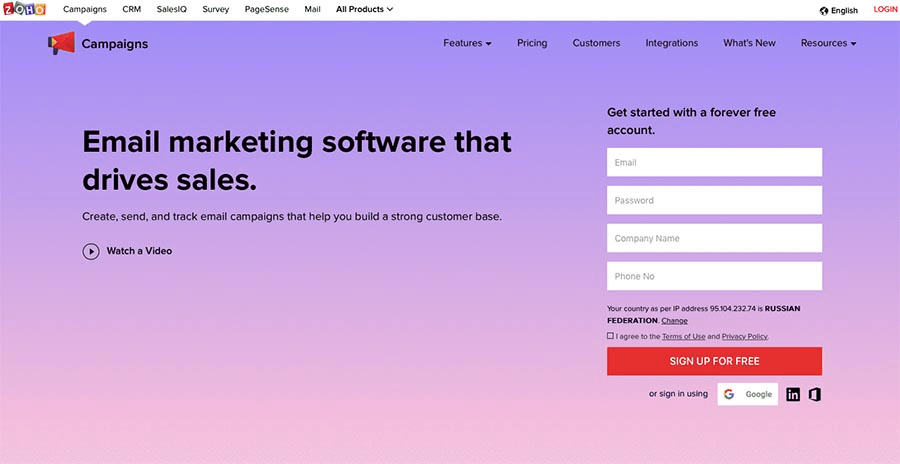Click the Campaigns megaphone logo icon
The height and width of the screenshot is (464, 900).
61,43
